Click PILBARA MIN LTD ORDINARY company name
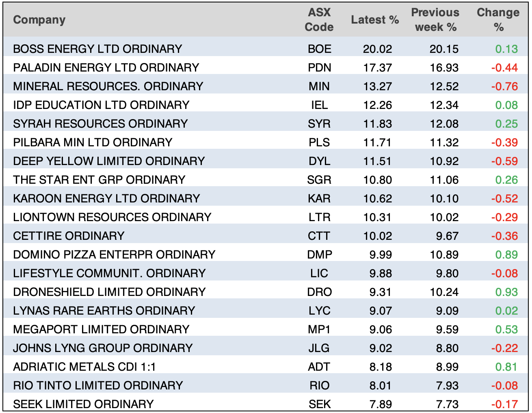Viewport: 532px width, 413px height. point(93,142)
